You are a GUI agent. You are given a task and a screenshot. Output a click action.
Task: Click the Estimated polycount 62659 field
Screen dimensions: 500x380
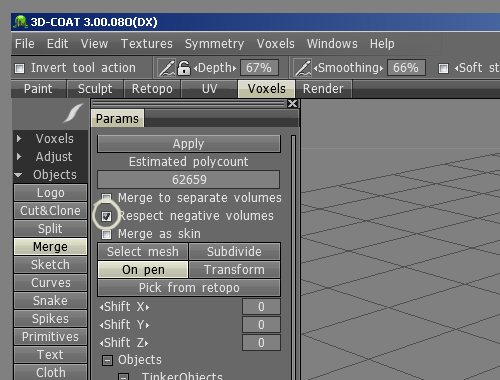click(x=189, y=180)
